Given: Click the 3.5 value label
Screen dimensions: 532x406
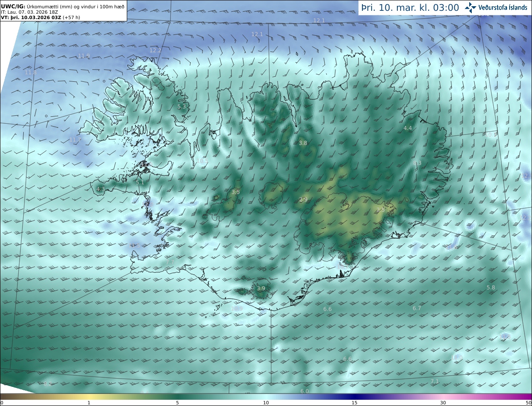Looking at the screenshot, I should point(236,192).
